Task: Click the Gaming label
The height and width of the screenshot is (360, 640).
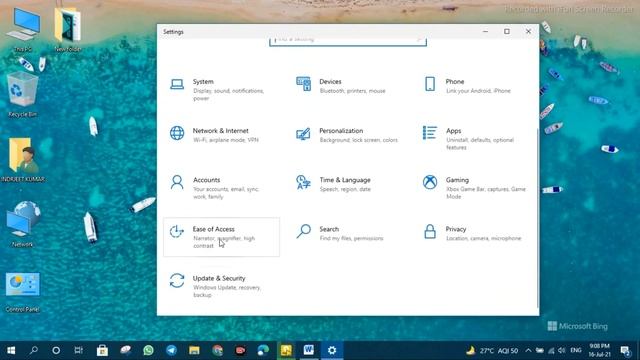Action: [457, 180]
